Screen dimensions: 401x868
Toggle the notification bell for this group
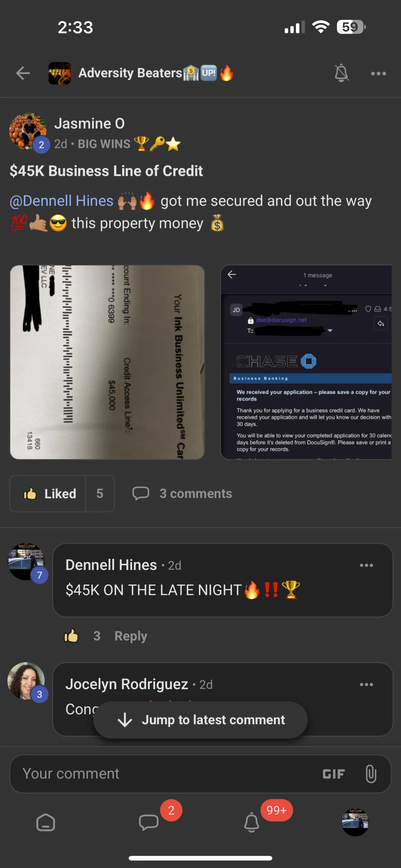341,73
